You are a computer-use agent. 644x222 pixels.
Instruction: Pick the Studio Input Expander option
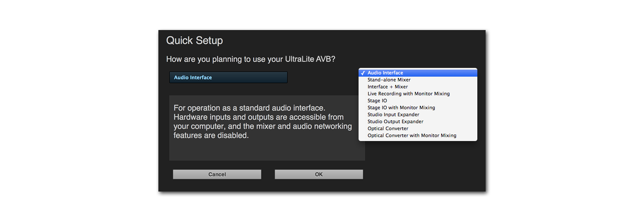[393, 115]
